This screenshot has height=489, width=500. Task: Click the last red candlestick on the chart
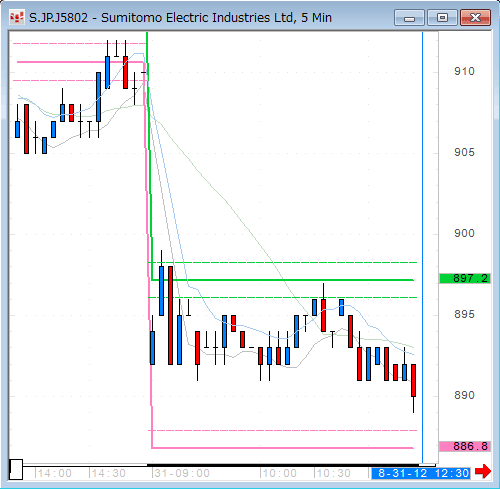pos(413,381)
